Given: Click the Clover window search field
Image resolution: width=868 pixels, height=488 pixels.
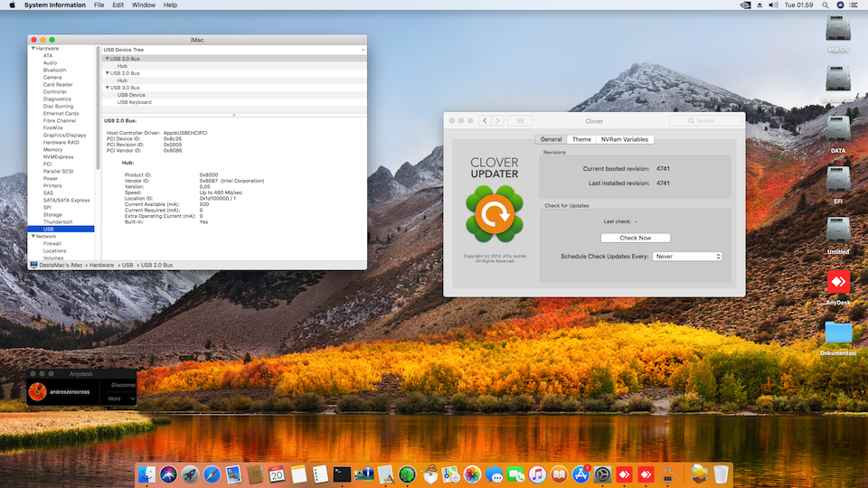Looking at the screenshot, I should tap(705, 120).
